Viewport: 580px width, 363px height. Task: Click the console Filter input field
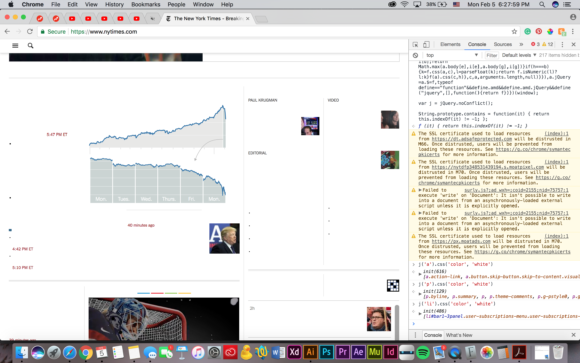pos(491,55)
